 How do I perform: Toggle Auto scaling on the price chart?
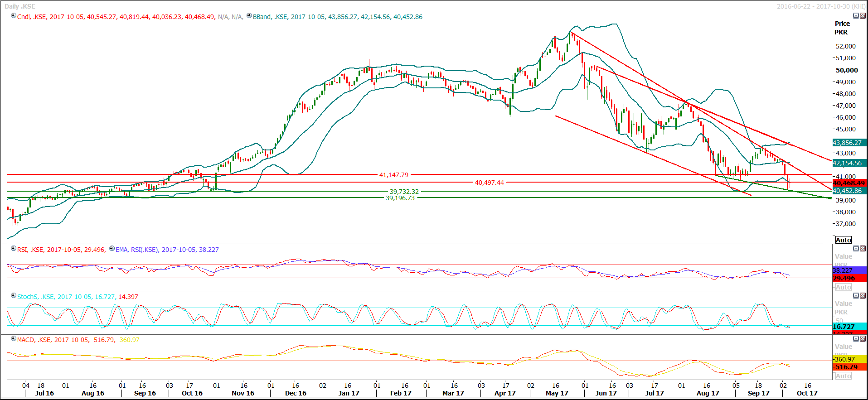[x=843, y=240]
